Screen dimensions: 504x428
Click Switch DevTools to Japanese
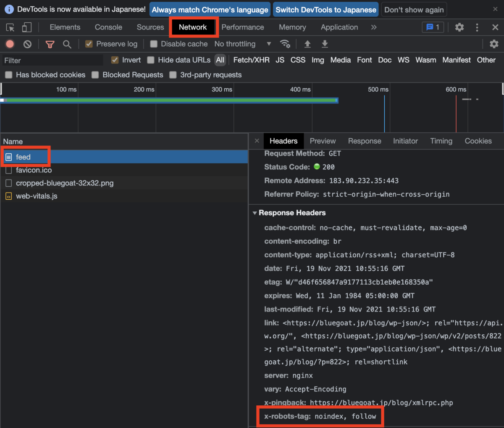(325, 9)
